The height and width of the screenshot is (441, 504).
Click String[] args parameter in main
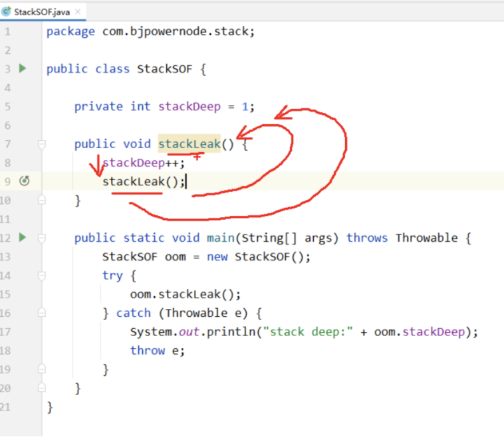pos(287,238)
